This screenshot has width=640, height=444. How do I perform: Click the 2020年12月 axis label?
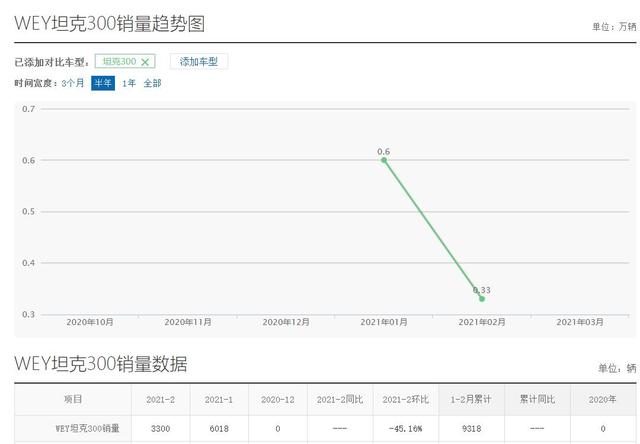[x=286, y=322]
